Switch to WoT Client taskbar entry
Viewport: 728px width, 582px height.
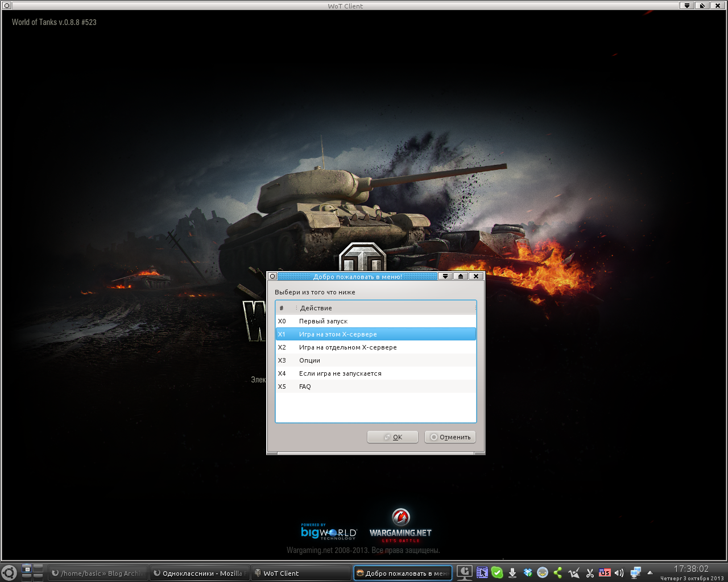[x=301, y=573]
